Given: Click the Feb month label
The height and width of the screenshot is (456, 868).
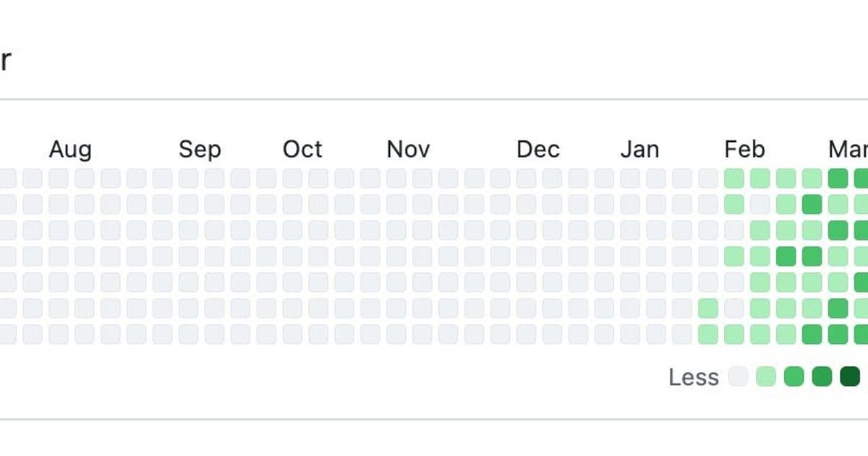Looking at the screenshot, I should [744, 150].
